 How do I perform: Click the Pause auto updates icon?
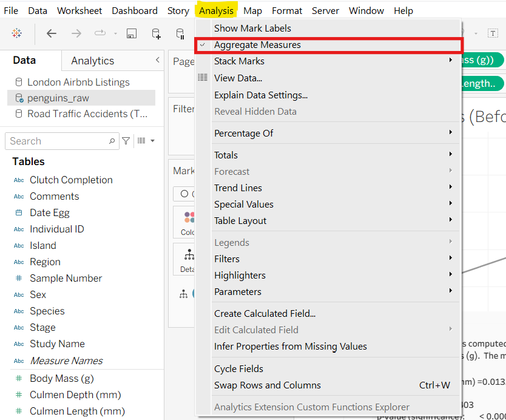pos(180,33)
